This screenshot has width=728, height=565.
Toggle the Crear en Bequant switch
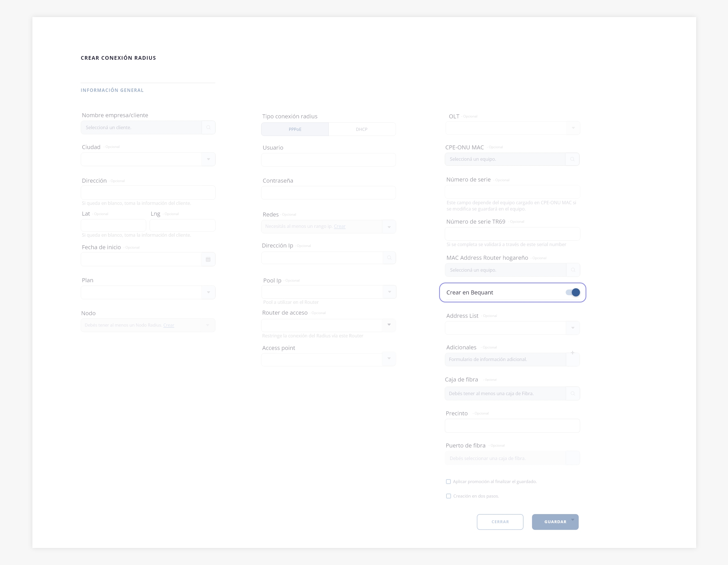(x=573, y=292)
